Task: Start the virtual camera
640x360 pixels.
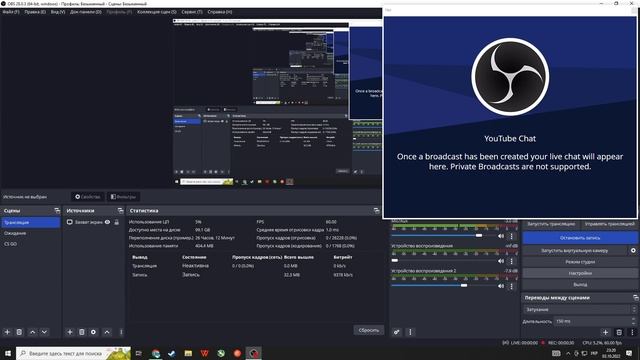Action: [x=575, y=251]
